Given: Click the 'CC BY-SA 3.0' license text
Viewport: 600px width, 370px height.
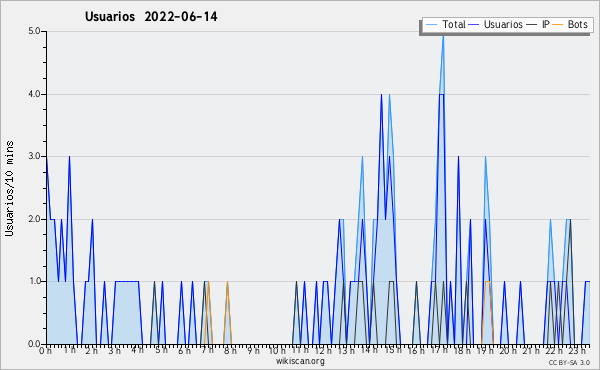Looking at the screenshot, I should click(569, 362).
